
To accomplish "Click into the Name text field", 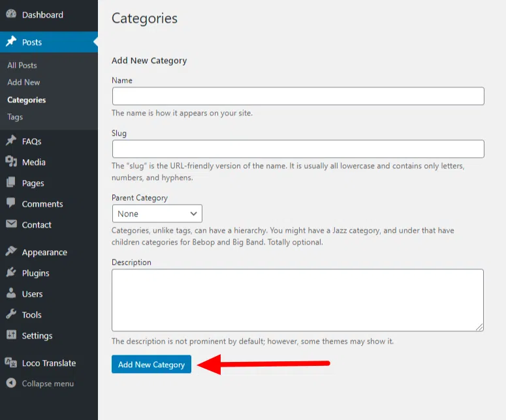I will [x=298, y=97].
